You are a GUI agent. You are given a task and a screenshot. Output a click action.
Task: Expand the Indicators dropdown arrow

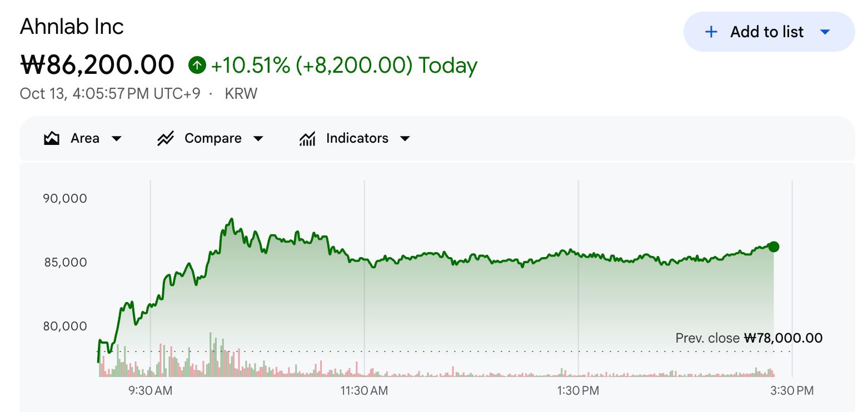point(405,139)
